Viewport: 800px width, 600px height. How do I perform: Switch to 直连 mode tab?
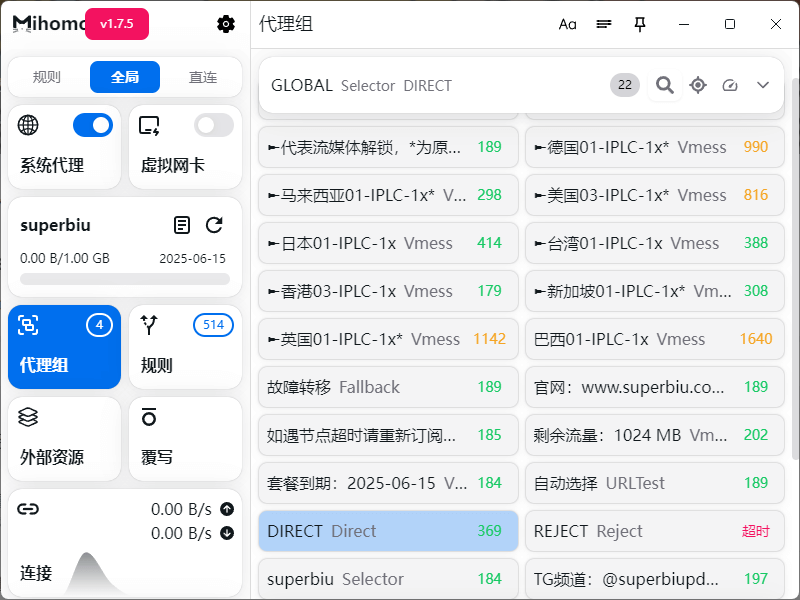[x=203, y=77]
